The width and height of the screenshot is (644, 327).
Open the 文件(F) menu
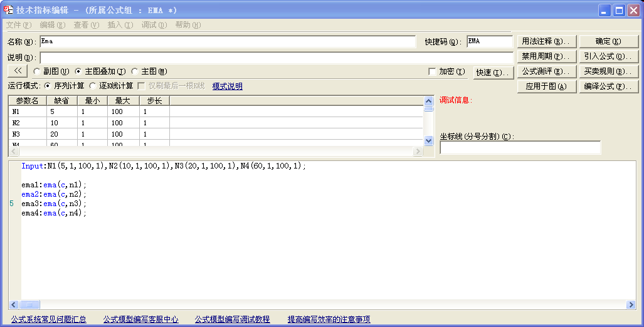(18, 25)
